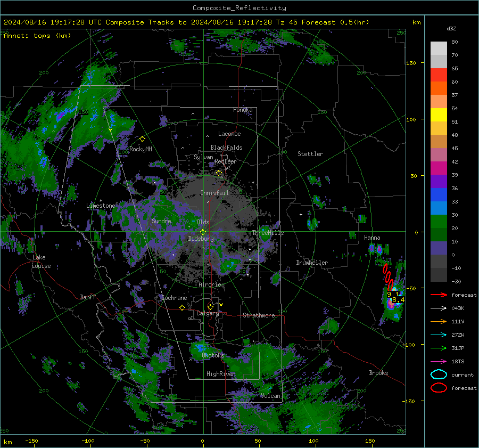Select the yellow diamond marker above Calgary

210,307
